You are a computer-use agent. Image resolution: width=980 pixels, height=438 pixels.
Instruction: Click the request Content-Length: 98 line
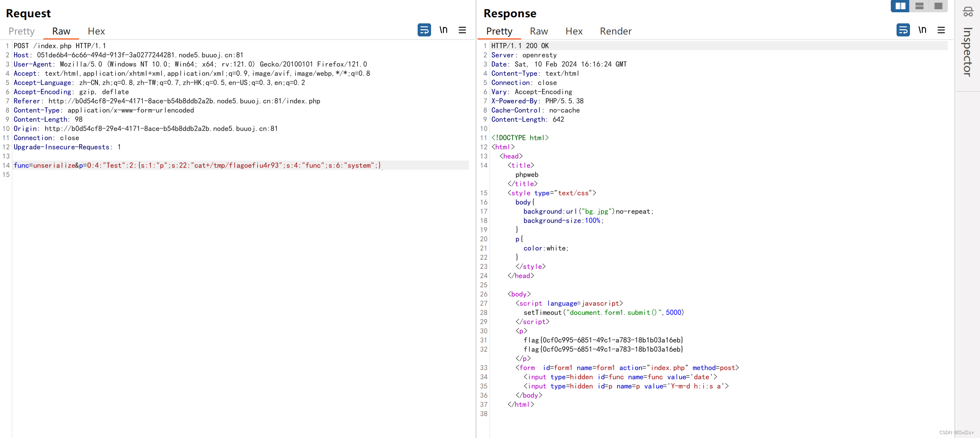click(x=48, y=120)
